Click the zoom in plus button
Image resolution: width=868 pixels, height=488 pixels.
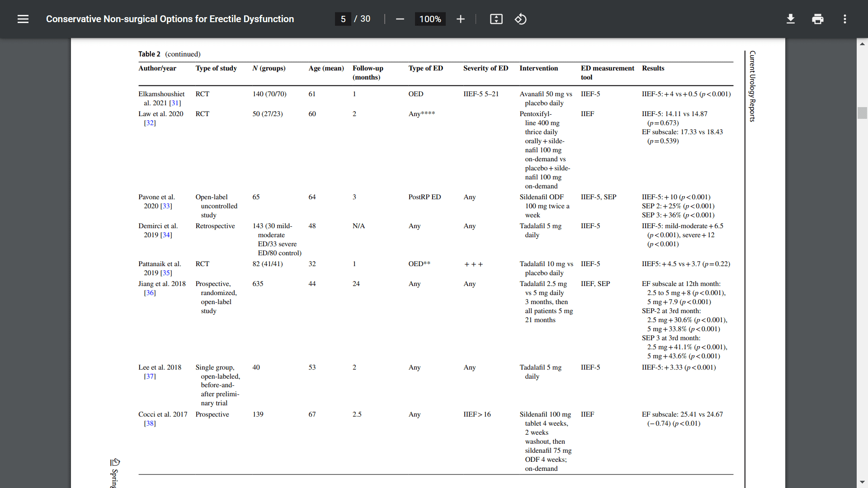tap(460, 19)
